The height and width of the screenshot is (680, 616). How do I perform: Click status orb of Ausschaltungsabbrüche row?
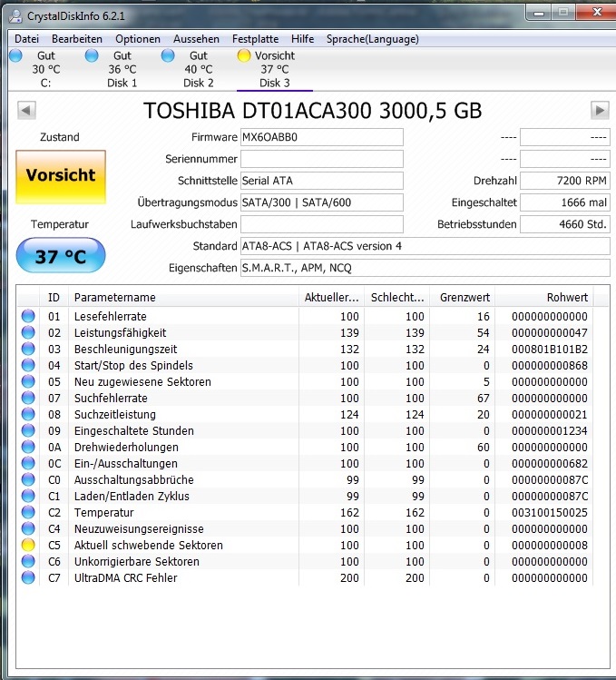[28, 479]
